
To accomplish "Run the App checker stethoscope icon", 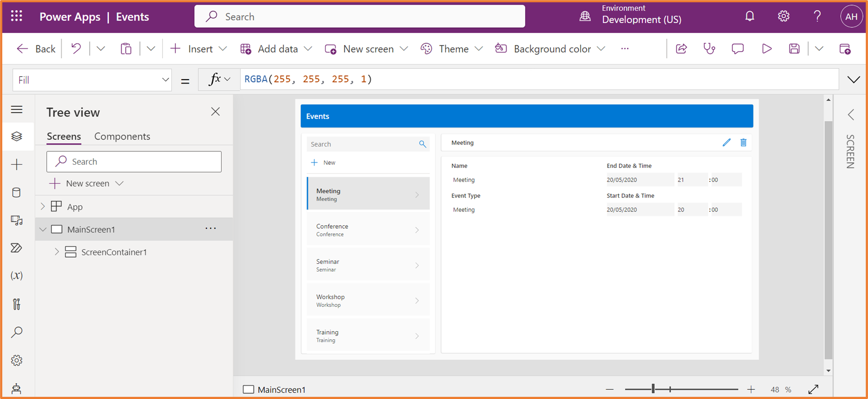I will click(709, 48).
